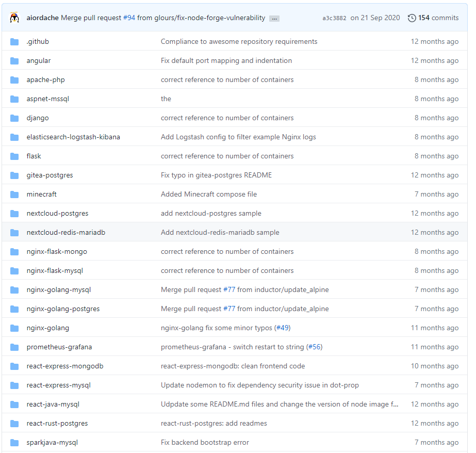Click the minecraft folder icon
This screenshot has width=476, height=453.
(x=14, y=195)
